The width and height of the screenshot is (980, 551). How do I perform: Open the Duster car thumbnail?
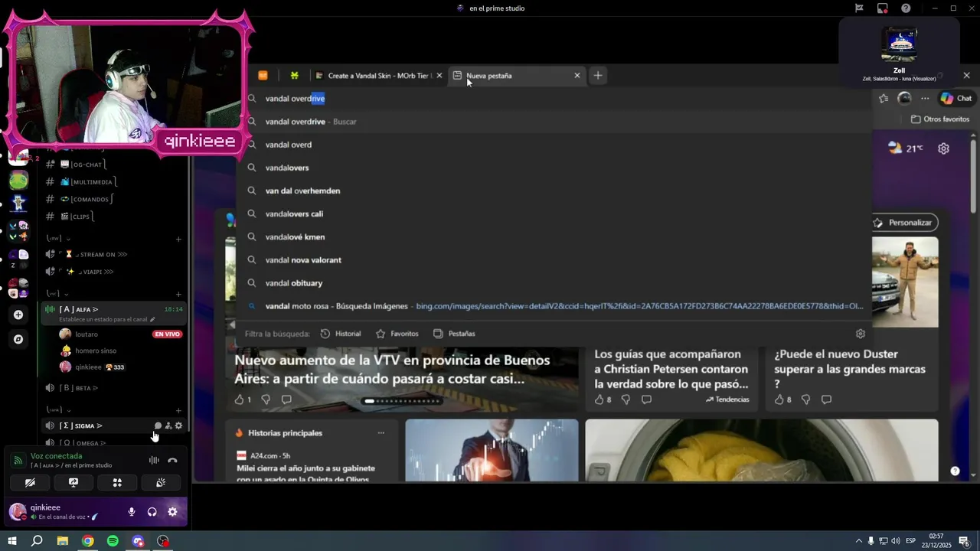click(905, 282)
